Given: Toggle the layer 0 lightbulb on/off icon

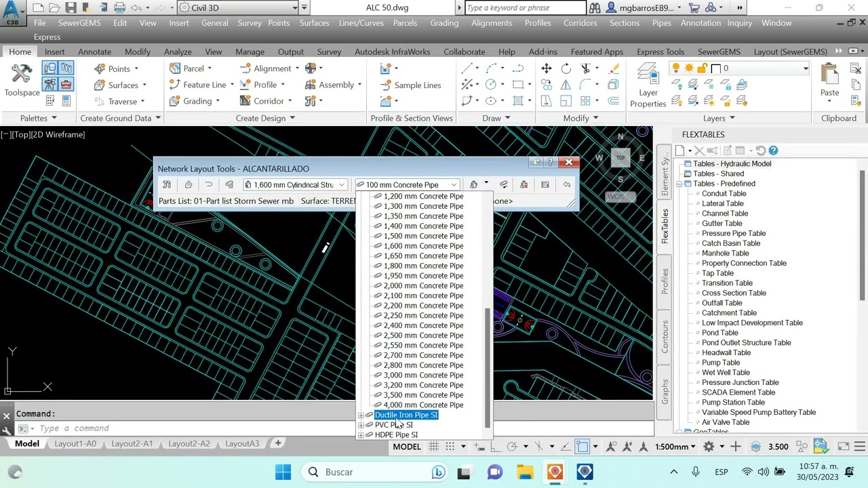Looking at the screenshot, I should pos(675,68).
